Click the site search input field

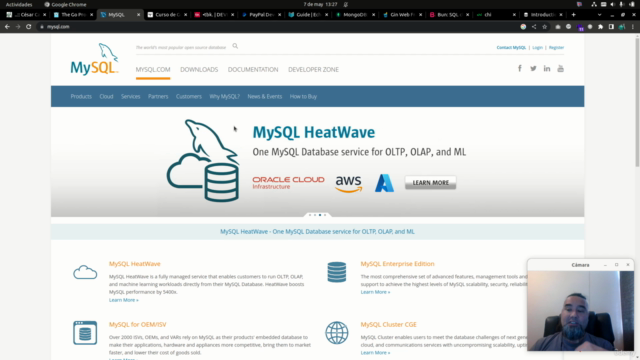[x=182, y=47]
